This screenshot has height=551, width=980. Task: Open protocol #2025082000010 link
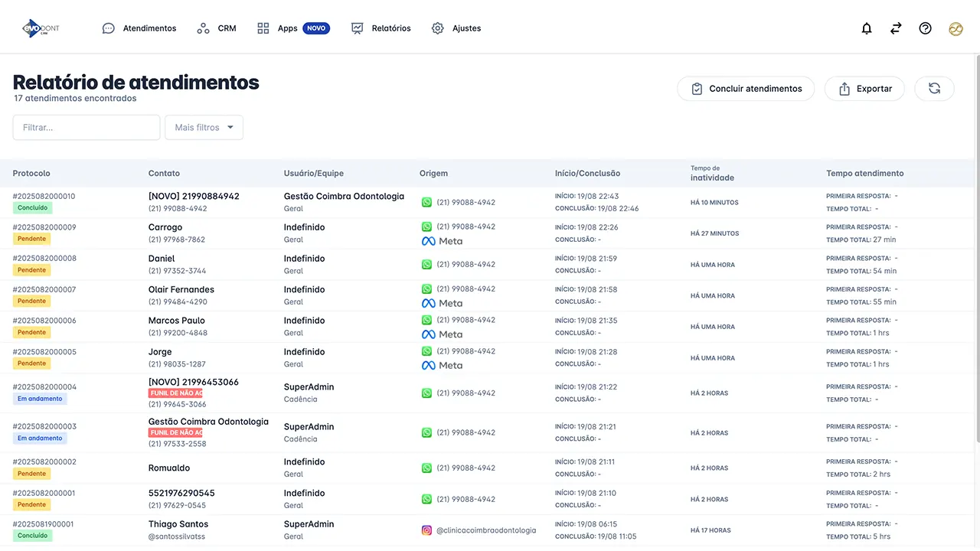point(44,197)
